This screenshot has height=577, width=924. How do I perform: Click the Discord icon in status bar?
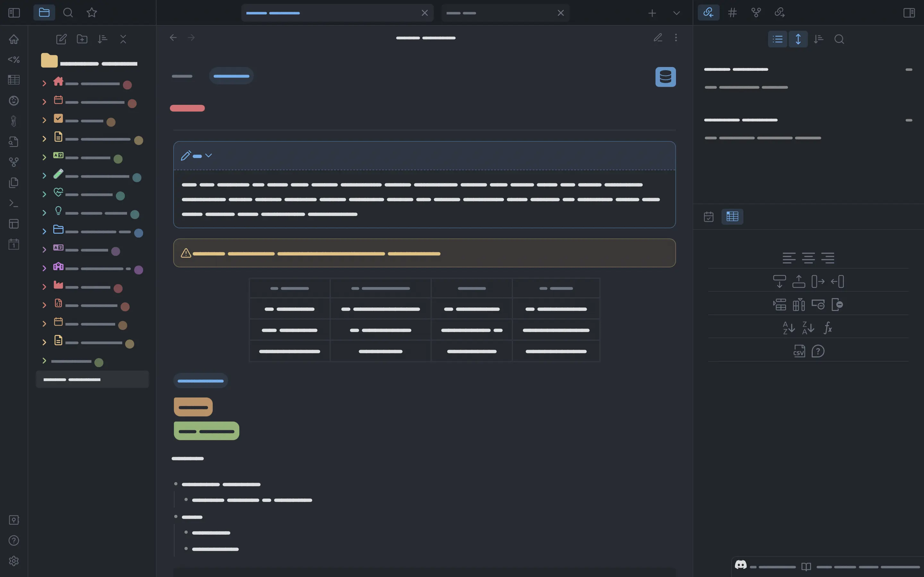(x=740, y=565)
